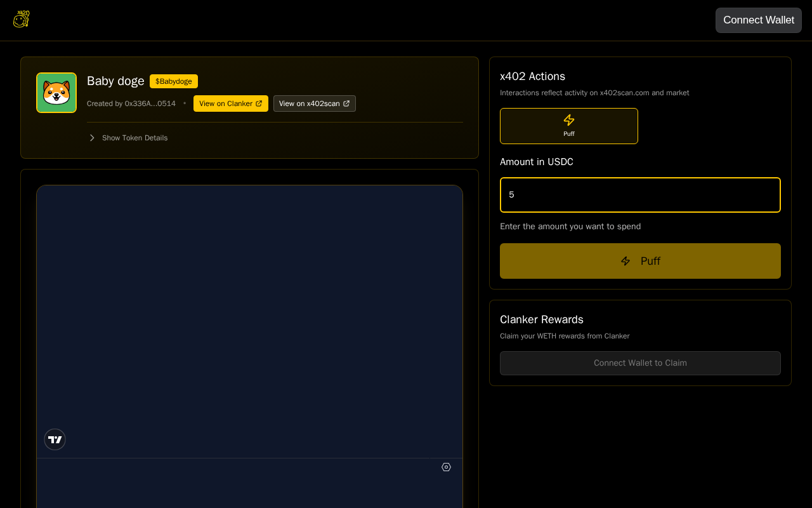
Task: Click inside the price chart area
Action: click(x=249, y=317)
